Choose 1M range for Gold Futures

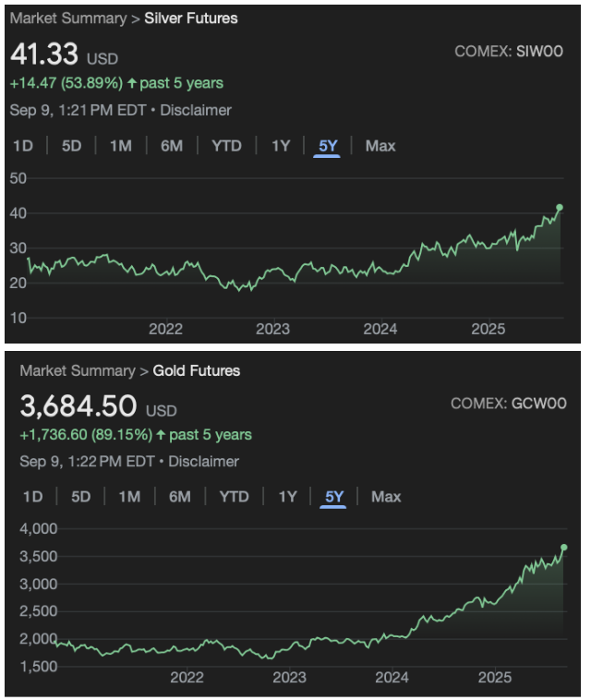(129, 497)
